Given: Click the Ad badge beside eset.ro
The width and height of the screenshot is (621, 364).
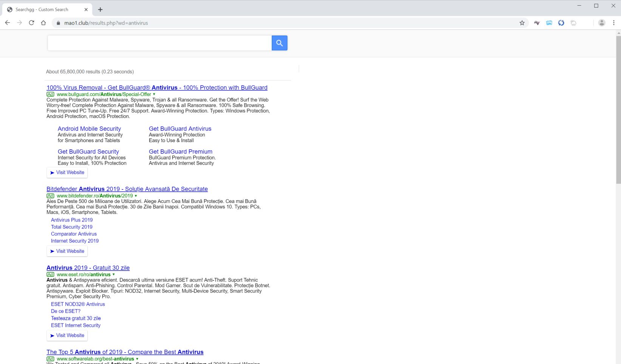Looking at the screenshot, I should (50, 275).
